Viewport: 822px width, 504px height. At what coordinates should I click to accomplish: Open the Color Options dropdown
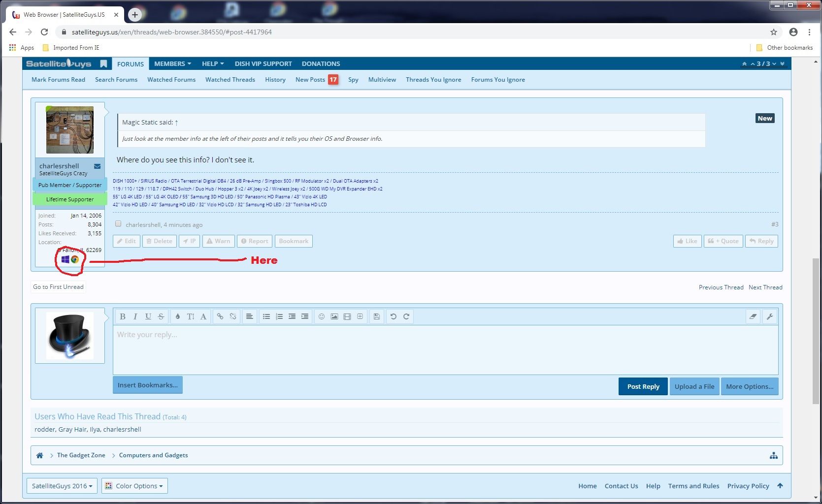[134, 486]
